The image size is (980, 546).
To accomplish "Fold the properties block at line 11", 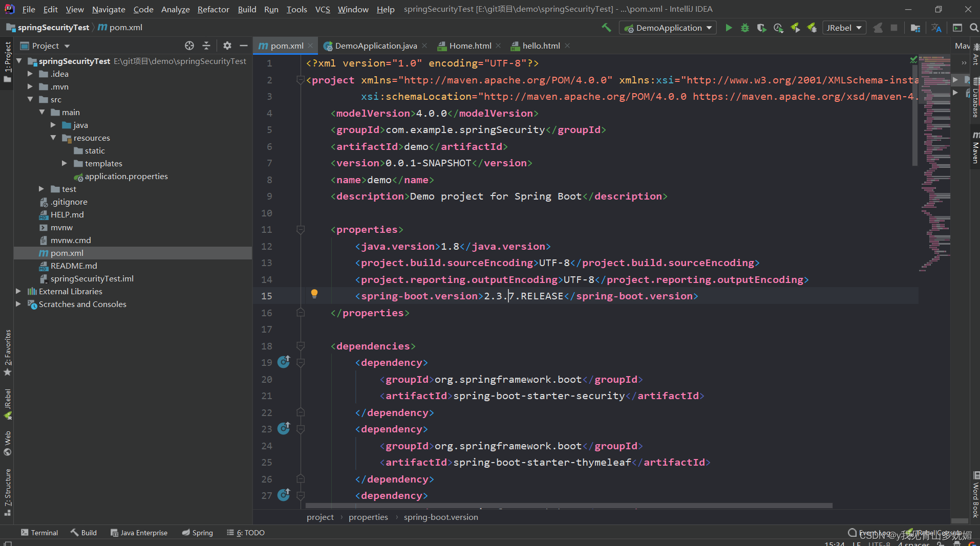I will (x=301, y=229).
